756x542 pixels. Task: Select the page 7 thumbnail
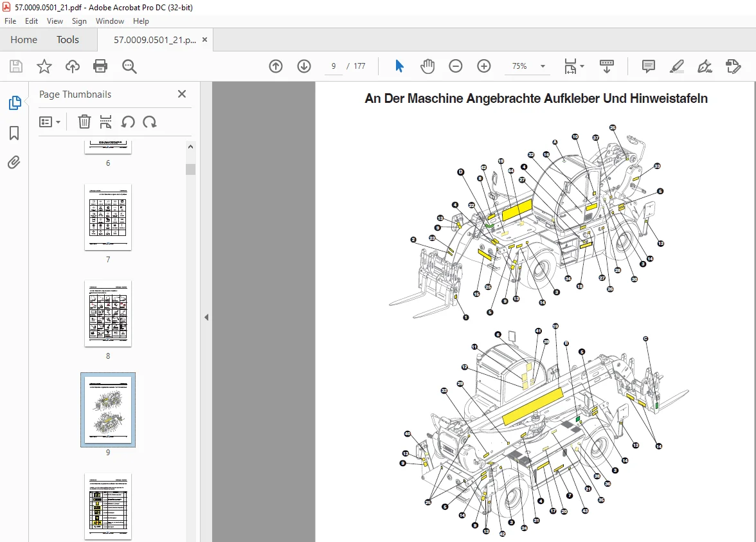point(108,217)
